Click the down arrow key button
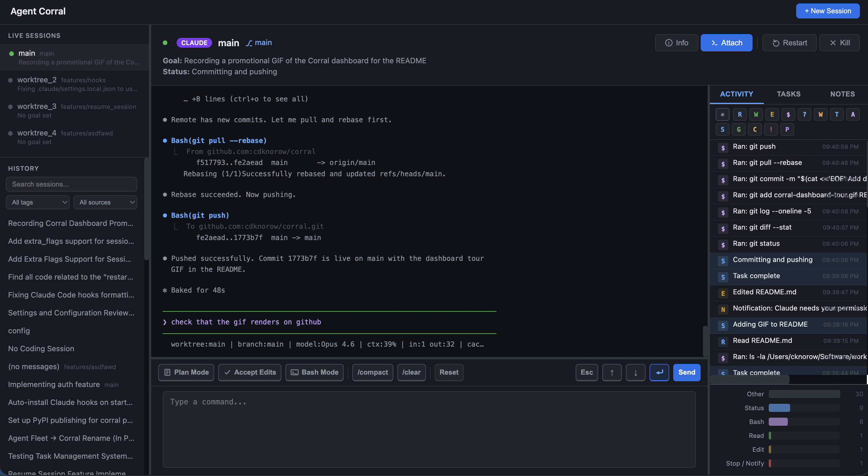Image resolution: width=868 pixels, height=476 pixels. pos(635,372)
